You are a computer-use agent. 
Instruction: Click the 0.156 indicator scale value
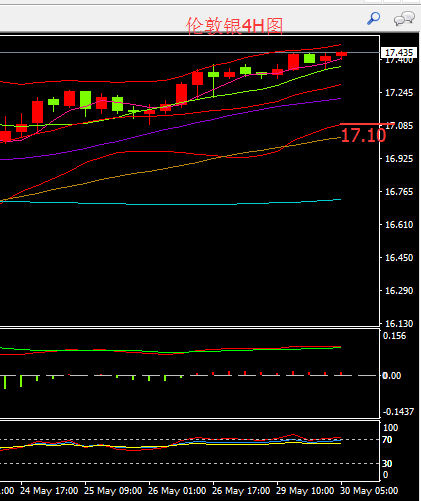coord(394,336)
